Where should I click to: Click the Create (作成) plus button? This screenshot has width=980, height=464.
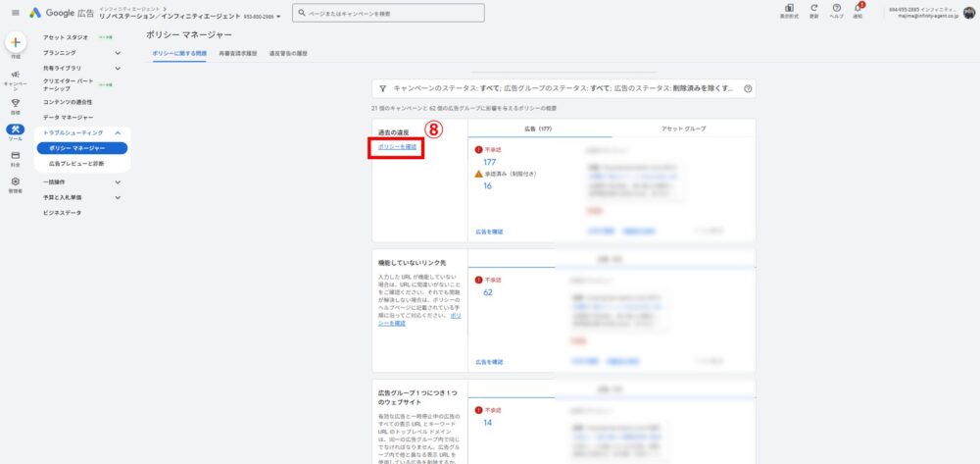click(15, 43)
